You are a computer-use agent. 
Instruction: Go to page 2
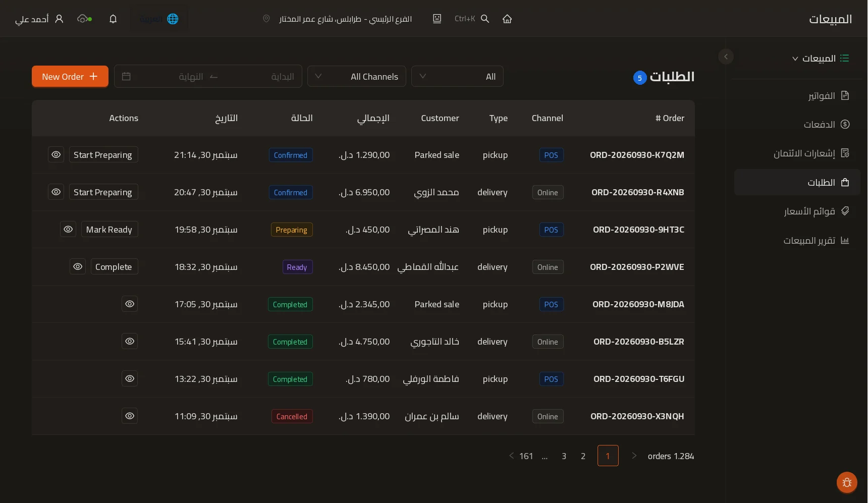tap(583, 456)
